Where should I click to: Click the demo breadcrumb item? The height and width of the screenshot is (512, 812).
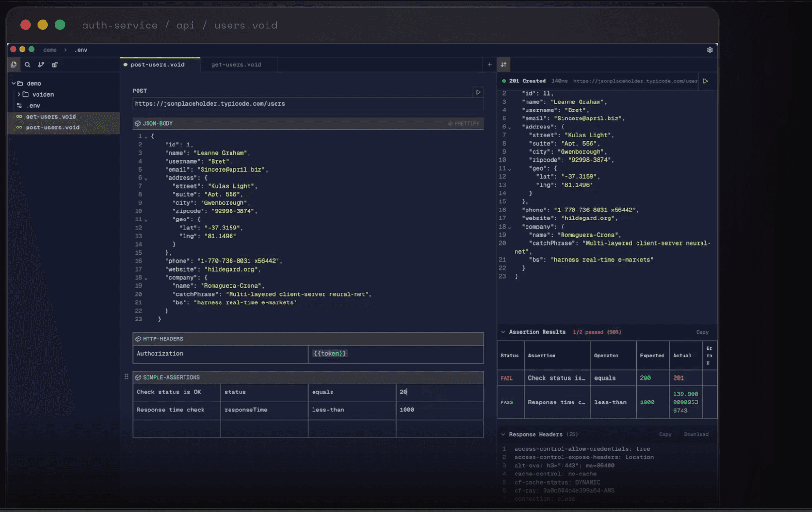point(50,50)
